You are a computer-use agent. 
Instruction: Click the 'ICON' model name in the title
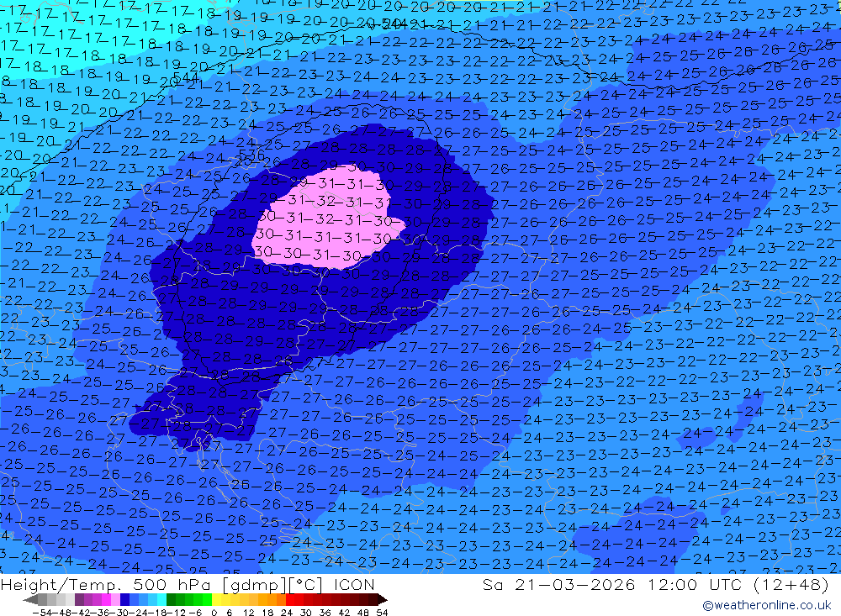(354, 584)
